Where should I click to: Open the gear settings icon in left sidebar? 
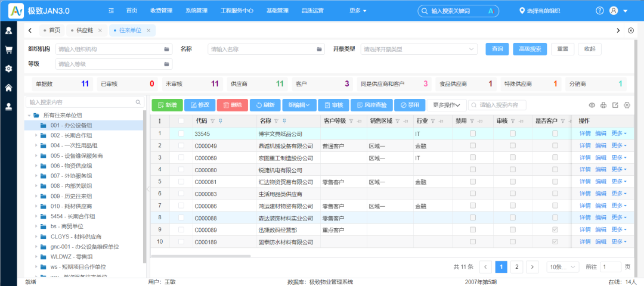[8, 69]
